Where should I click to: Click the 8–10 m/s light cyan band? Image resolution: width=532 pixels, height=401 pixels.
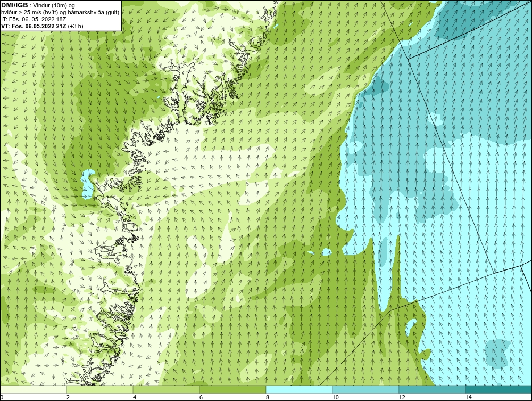pos(299,389)
